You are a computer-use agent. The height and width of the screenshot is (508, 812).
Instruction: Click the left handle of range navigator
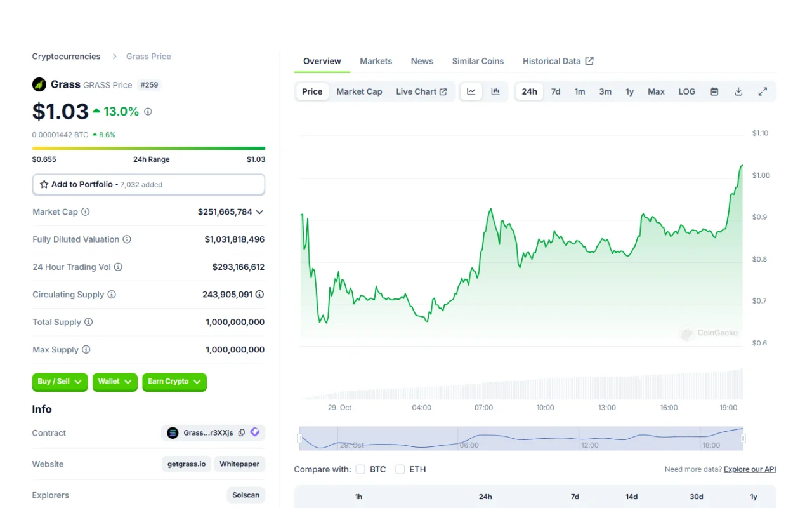pos(299,438)
